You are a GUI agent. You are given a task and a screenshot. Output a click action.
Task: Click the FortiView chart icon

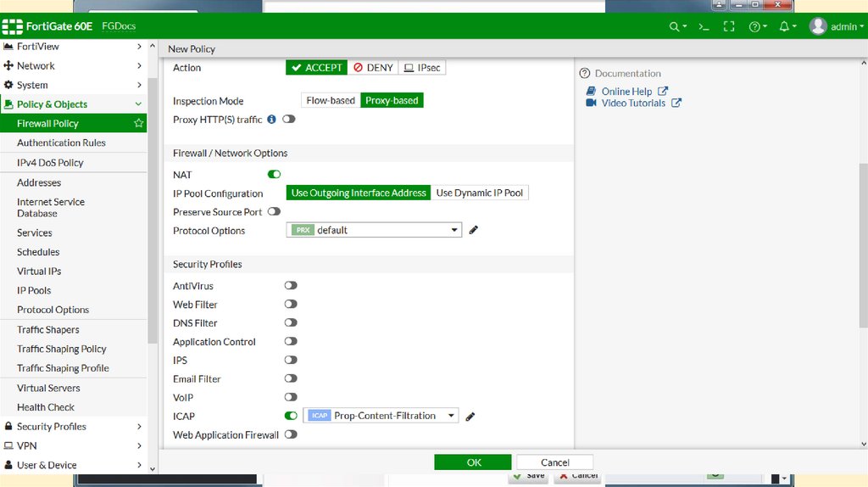click(x=8, y=46)
